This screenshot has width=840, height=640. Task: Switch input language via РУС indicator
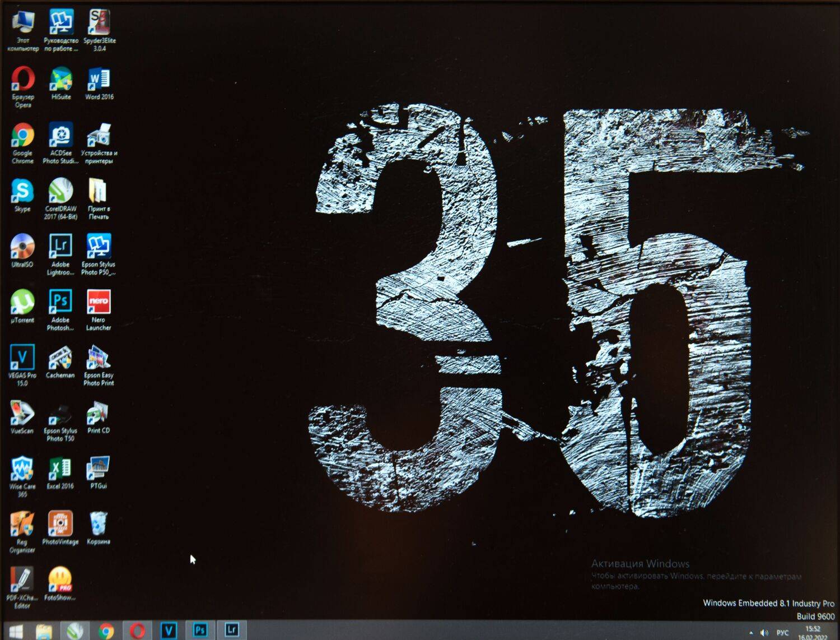click(782, 633)
